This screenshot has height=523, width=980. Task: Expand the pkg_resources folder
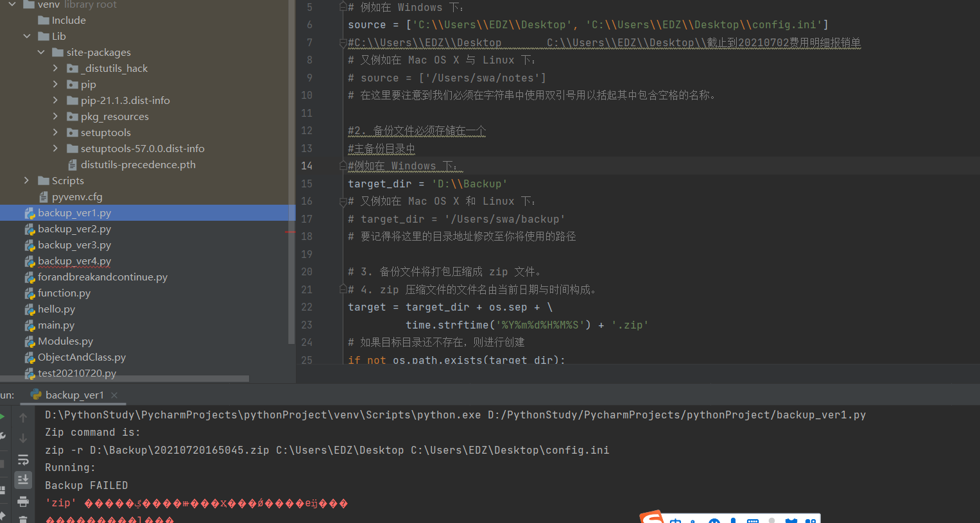pos(55,116)
